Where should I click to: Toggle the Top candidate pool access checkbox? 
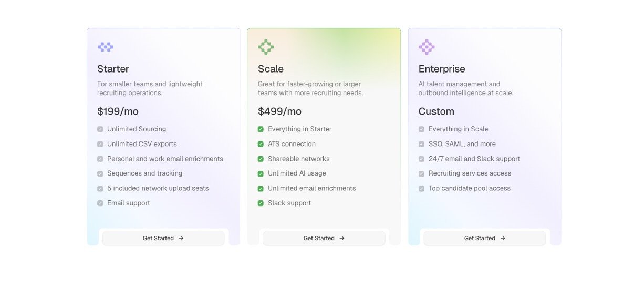pyautogui.click(x=421, y=189)
